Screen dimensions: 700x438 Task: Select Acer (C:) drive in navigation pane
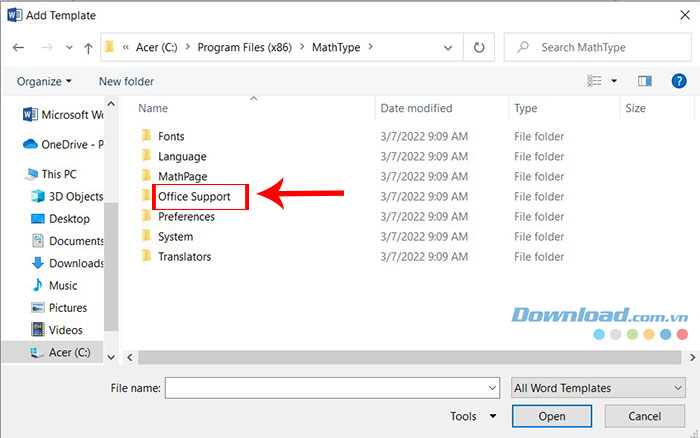click(68, 352)
